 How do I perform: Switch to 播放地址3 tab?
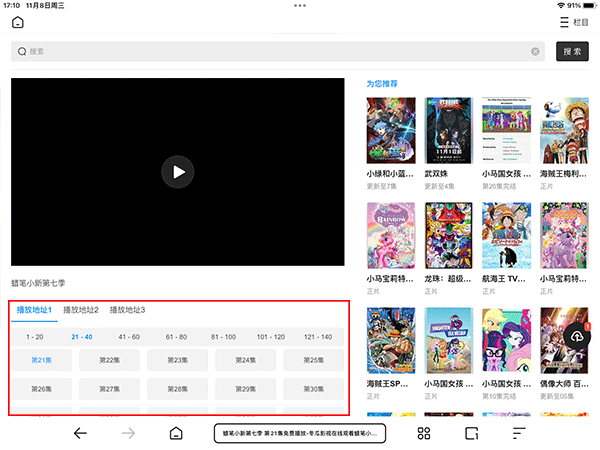[127, 310]
